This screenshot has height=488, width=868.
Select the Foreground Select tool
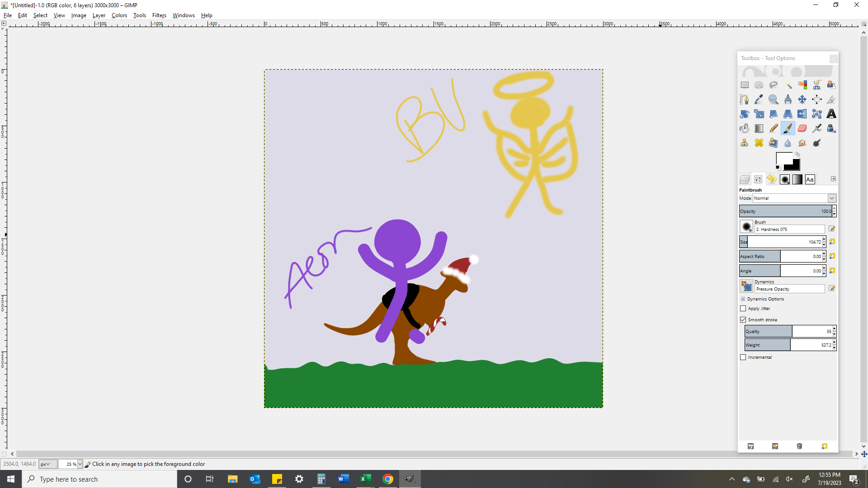(x=831, y=85)
